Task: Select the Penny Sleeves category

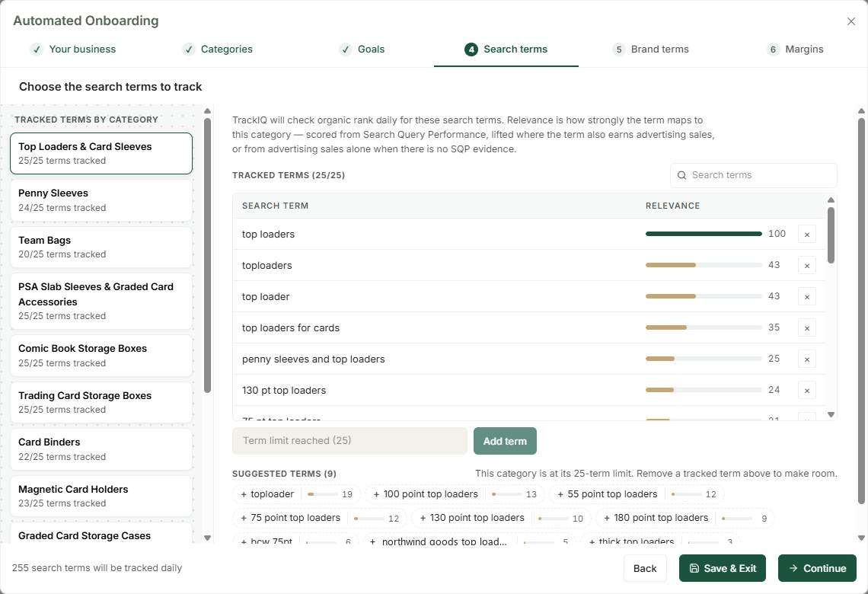Action: click(101, 200)
